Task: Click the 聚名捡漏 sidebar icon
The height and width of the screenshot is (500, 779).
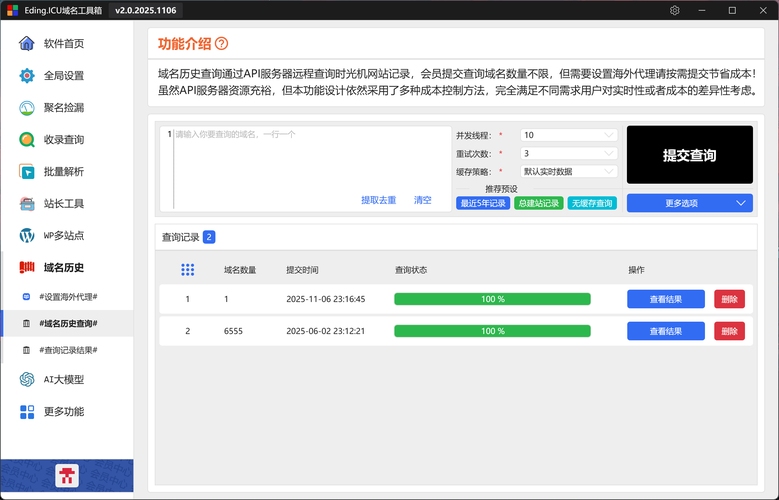Action: 27,108
